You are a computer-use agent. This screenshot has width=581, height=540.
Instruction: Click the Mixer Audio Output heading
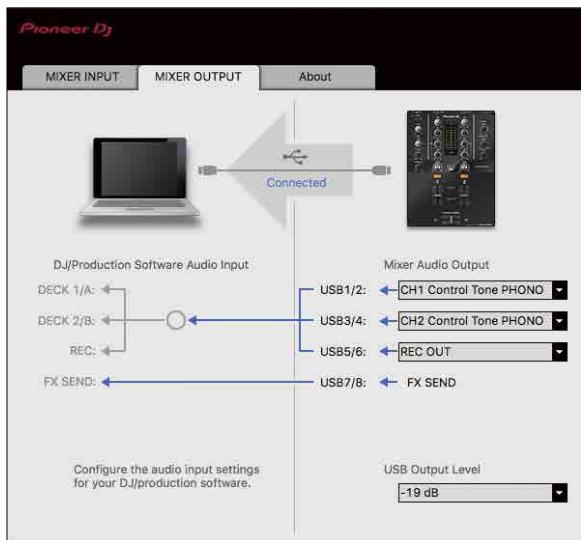[437, 265]
